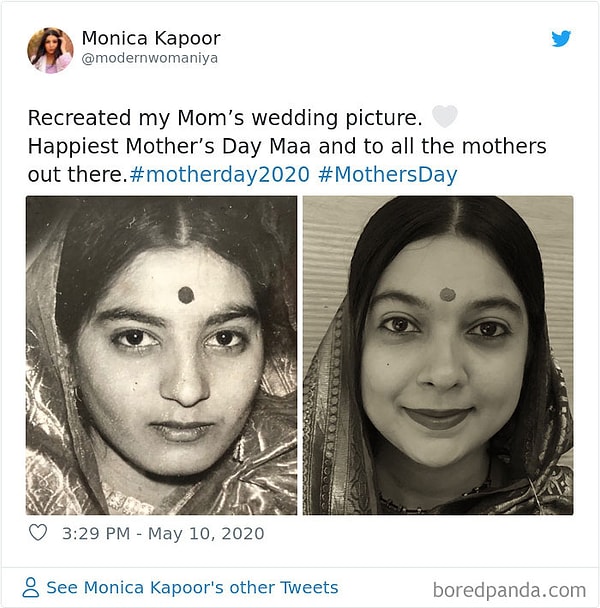Click the boredpanda.com watermark
This screenshot has height=608, width=600.
tap(510, 590)
